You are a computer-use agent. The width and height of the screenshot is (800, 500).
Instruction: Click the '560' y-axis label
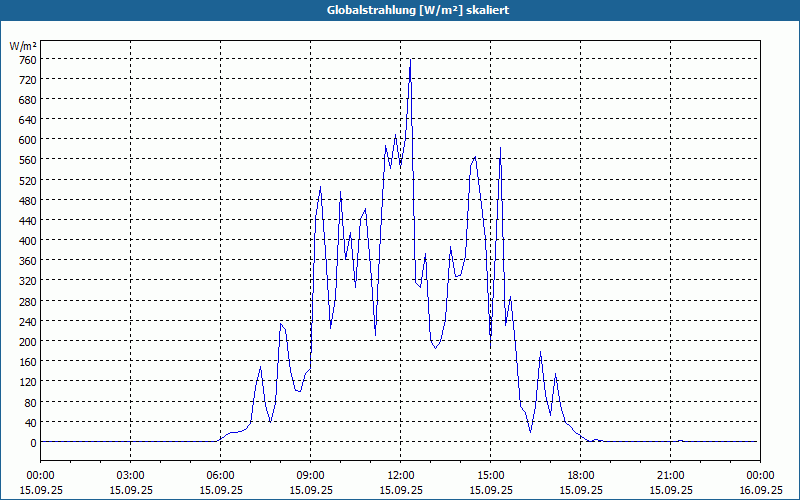coord(28,161)
